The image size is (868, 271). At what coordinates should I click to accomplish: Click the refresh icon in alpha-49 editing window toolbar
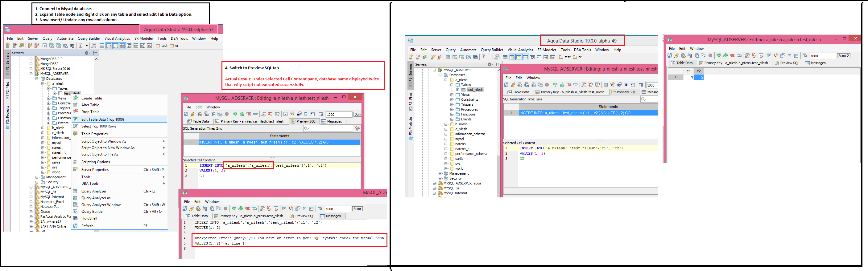506,85
